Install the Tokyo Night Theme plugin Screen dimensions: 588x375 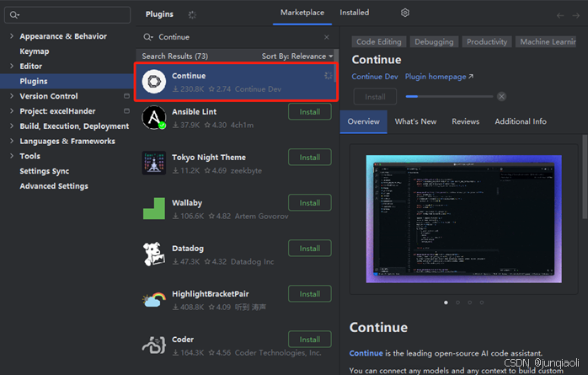(310, 157)
